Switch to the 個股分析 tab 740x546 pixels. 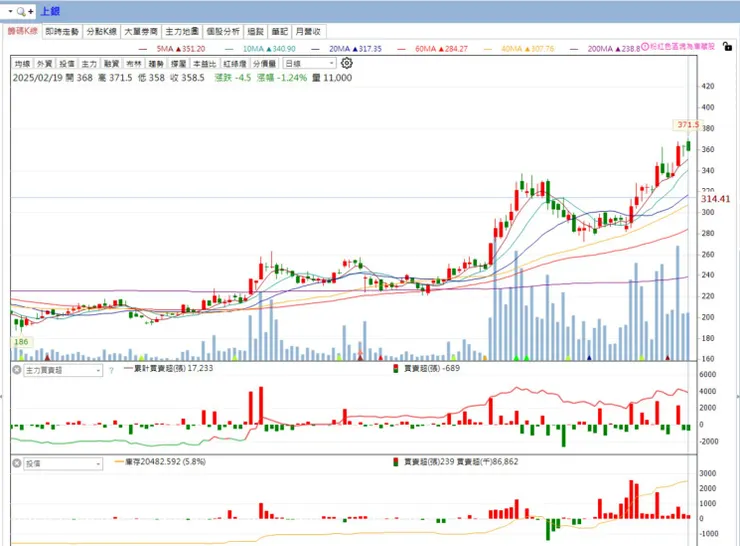click(x=223, y=32)
